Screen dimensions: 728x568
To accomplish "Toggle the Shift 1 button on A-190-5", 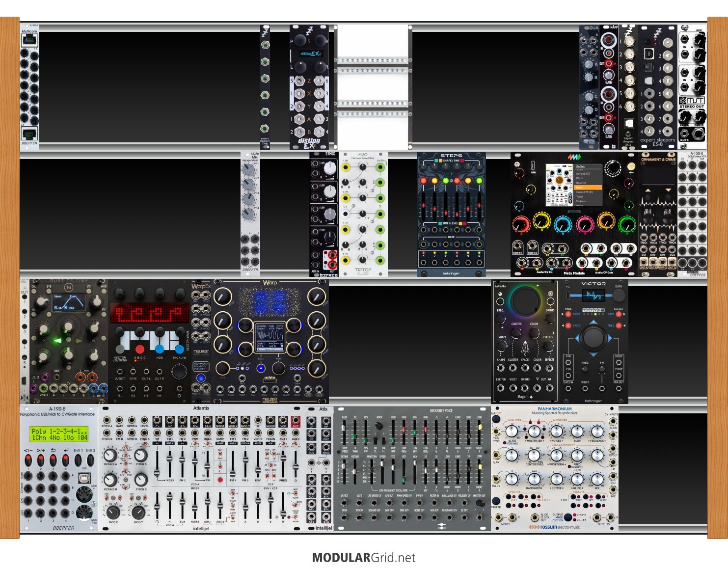I will [78, 461].
